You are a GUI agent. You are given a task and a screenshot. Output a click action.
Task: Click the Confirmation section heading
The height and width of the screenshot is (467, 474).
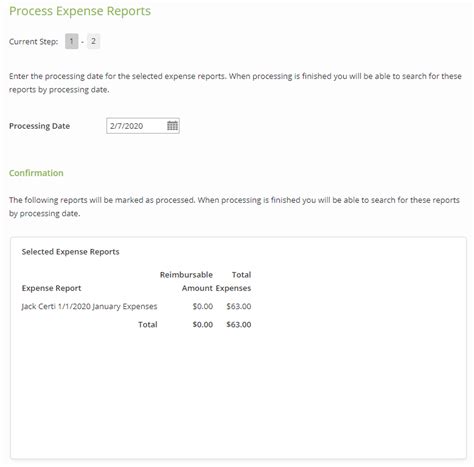[x=36, y=173]
